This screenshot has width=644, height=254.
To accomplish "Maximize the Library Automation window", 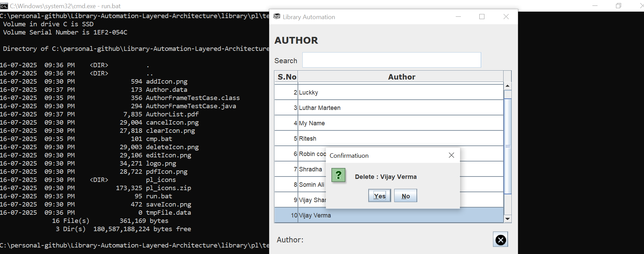I will tap(482, 16).
